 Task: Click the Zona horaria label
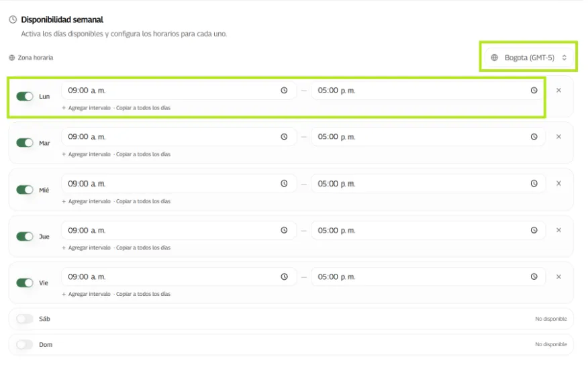pyautogui.click(x=36, y=58)
